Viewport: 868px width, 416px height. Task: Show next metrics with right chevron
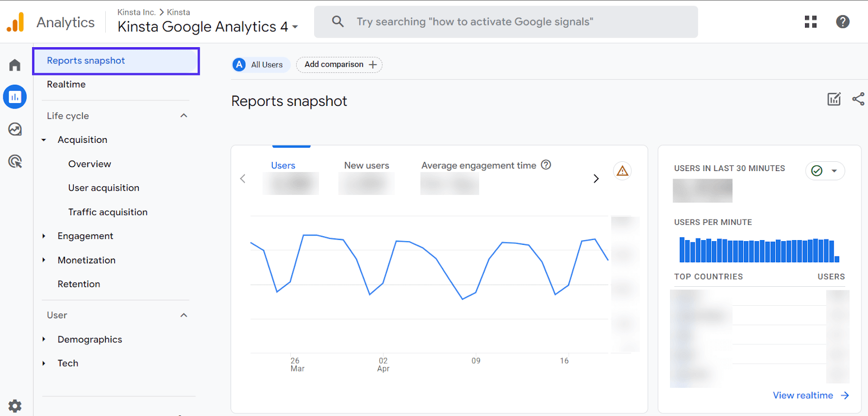(596, 179)
